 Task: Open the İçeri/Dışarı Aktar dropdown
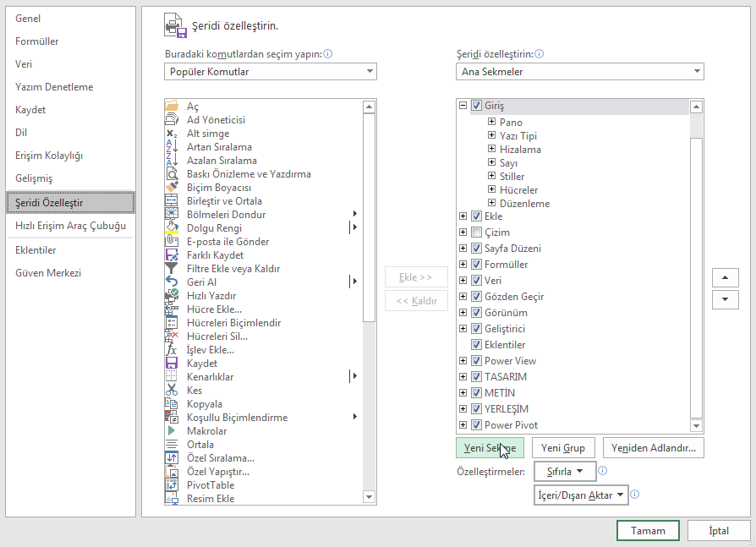pos(581,495)
